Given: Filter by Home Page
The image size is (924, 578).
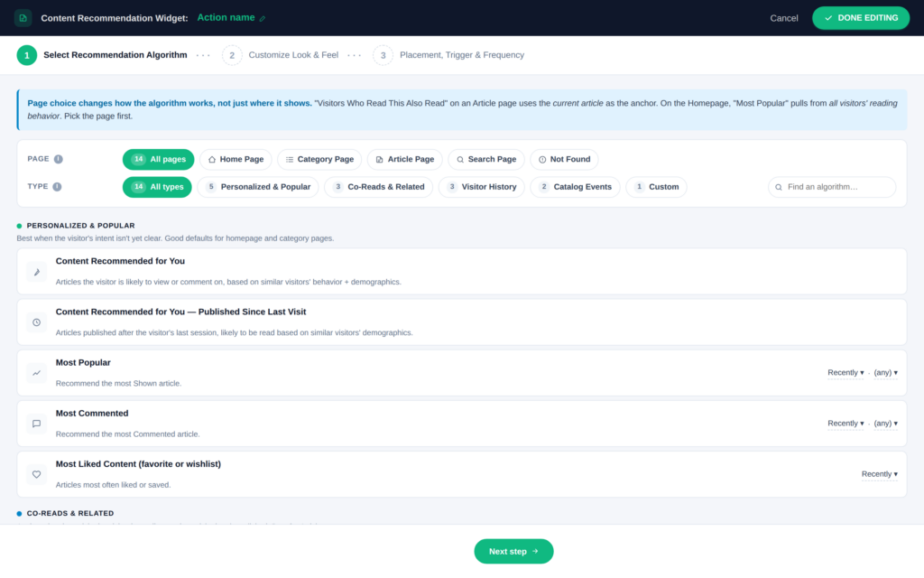Looking at the screenshot, I should coord(236,160).
